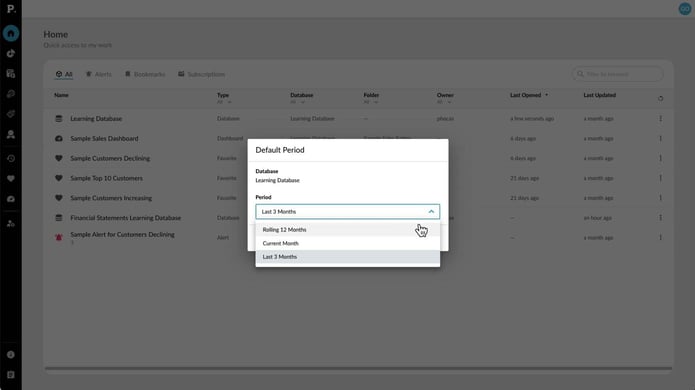Open the clock history sidebar icon
Image resolution: width=695 pixels, height=390 pixels.
11,158
